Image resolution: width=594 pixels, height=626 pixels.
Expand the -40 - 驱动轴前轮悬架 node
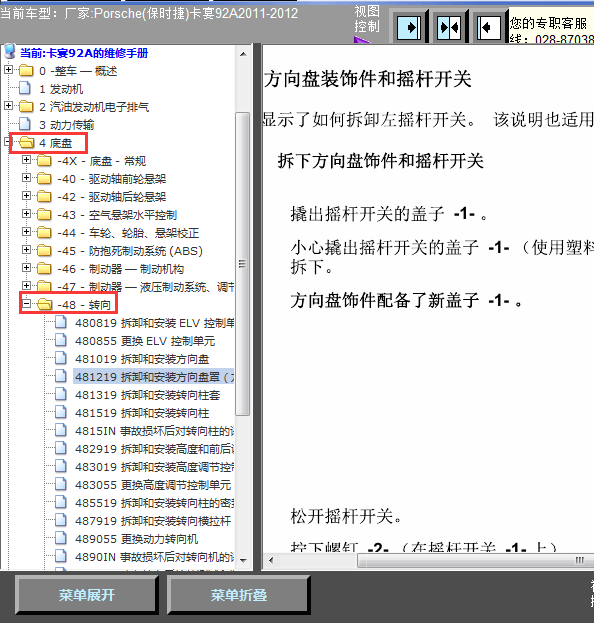(x=26, y=178)
